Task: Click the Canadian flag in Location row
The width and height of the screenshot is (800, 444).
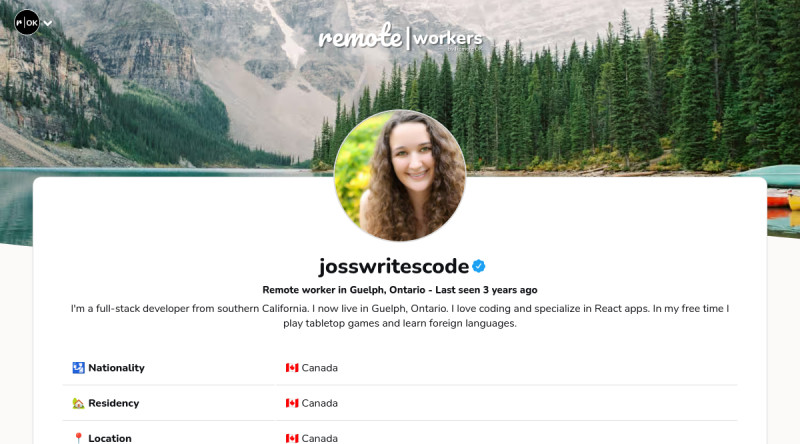Action: coord(292,438)
